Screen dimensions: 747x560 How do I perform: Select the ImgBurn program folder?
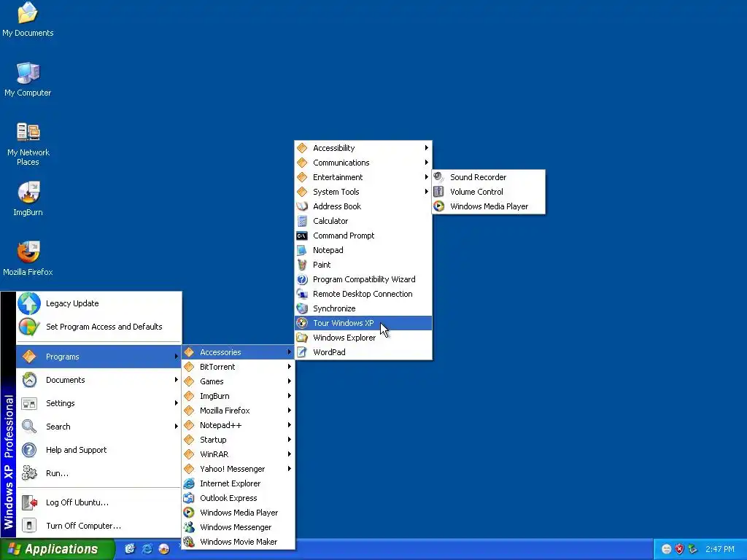coord(239,396)
